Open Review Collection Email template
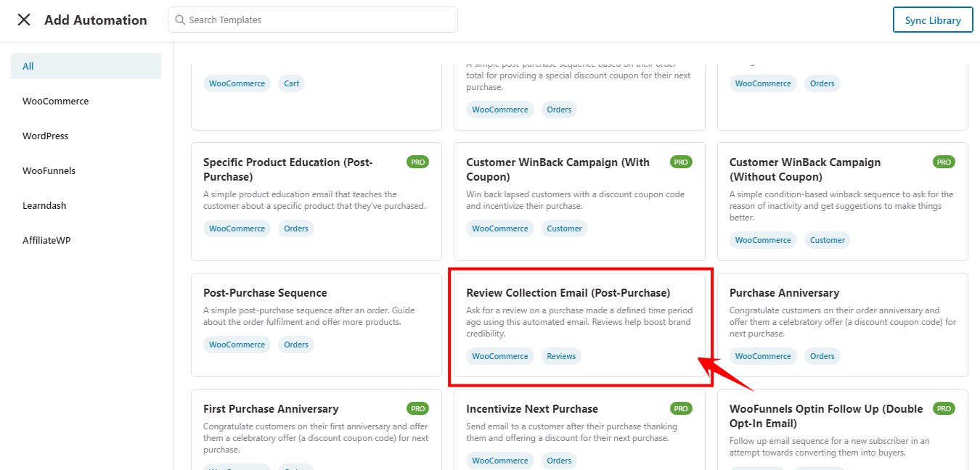 [x=568, y=293]
